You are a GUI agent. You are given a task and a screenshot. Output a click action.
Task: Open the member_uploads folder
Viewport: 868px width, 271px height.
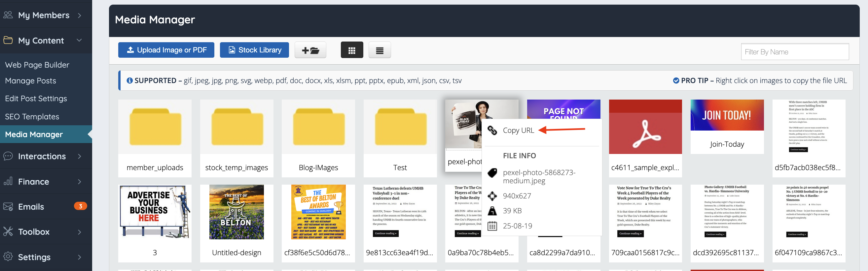pyautogui.click(x=155, y=138)
